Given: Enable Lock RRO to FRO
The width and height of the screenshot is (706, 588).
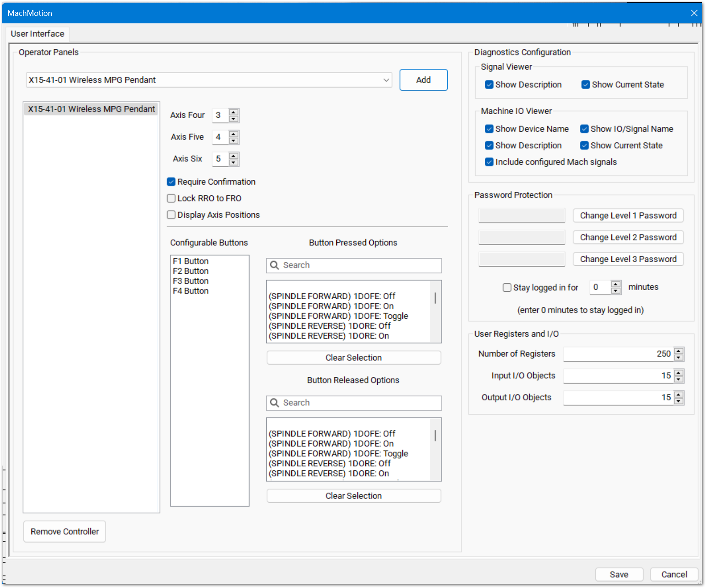Looking at the screenshot, I should [171, 198].
